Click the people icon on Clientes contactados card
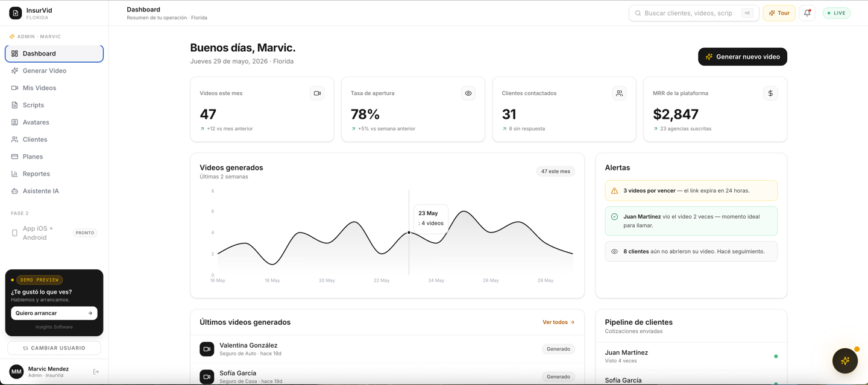This screenshot has height=385, width=868. (x=619, y=93)
